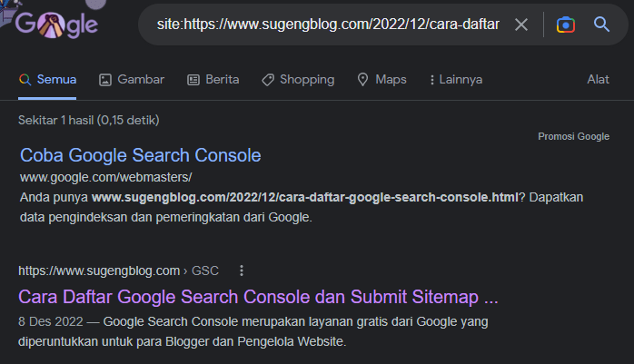
Task: Open Cara Daftar Google Search Console result
Action: 258,297
